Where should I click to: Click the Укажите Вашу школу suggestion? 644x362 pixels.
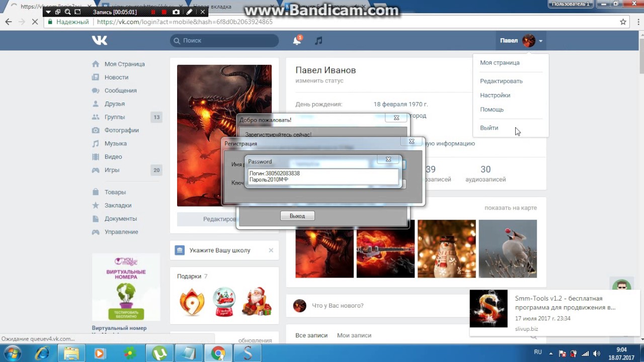[219, 250]
